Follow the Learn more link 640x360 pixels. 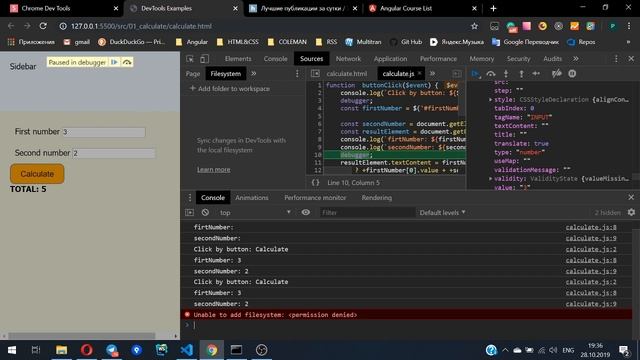[x=213, y=169]
